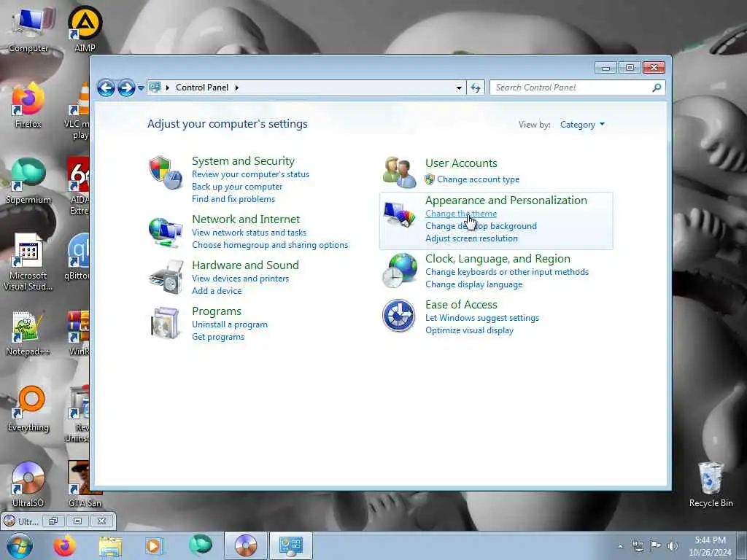Open the Recycle Bin
The image size is (747, 560).
coord(711,484)
